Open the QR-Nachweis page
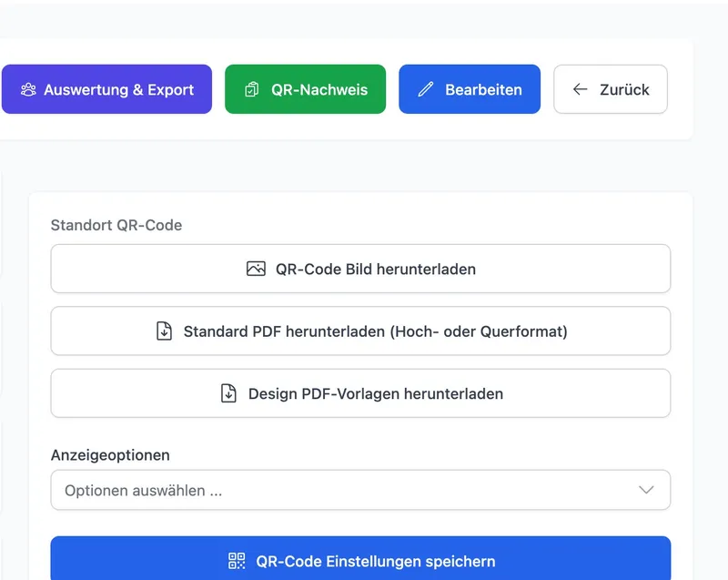The width and height of the screenshot is (728, 580). tap(305, 89)
